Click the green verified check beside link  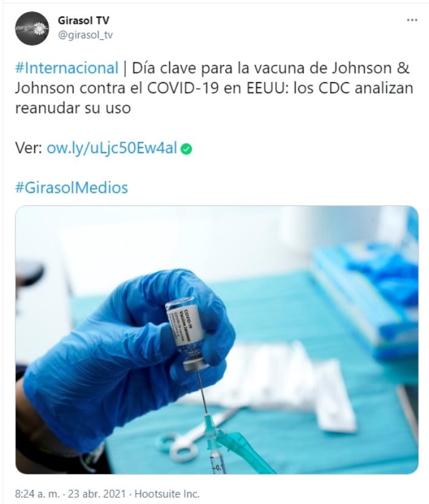pos(186,149)
